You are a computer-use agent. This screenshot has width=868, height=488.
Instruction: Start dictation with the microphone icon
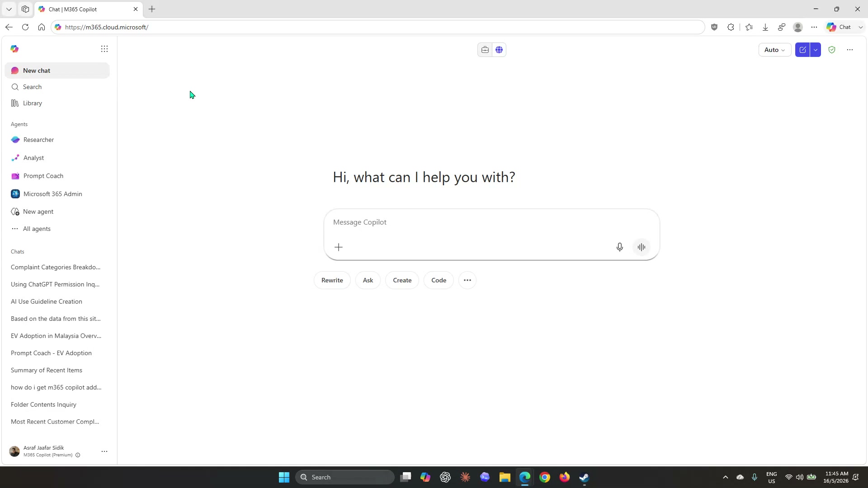[x=620, y=247]
